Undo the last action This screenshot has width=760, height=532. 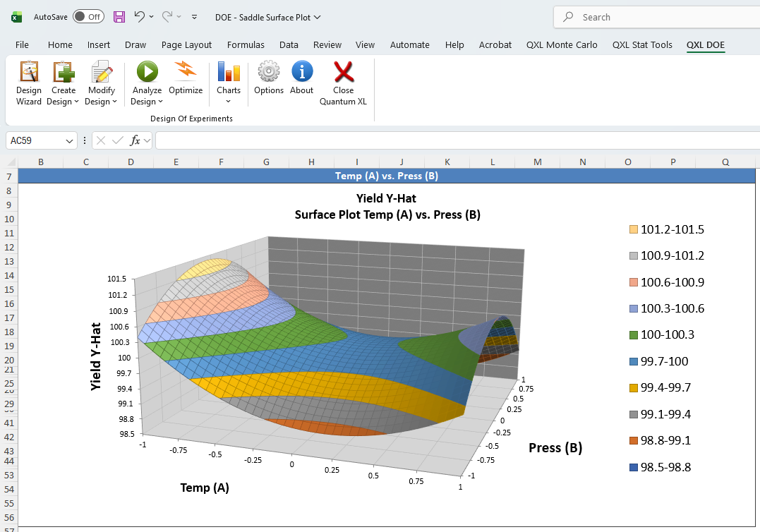(x=139, y=17)
